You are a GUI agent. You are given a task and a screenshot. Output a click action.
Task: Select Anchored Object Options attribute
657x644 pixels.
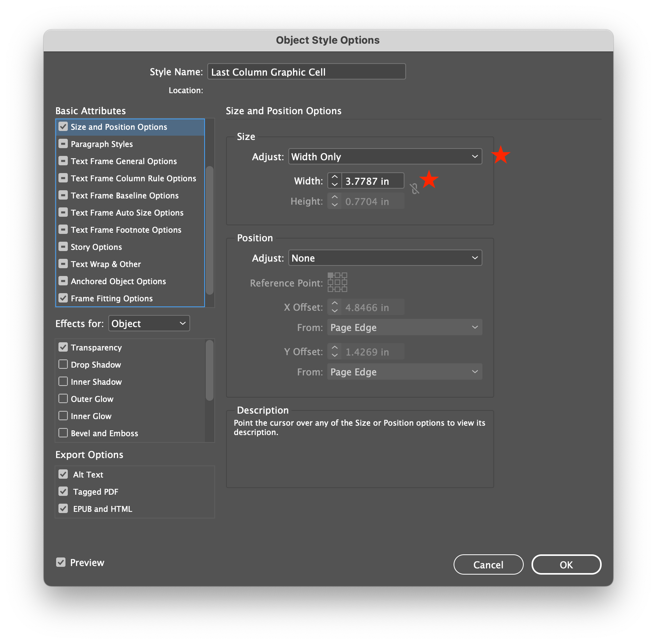[x=118, y=281]
